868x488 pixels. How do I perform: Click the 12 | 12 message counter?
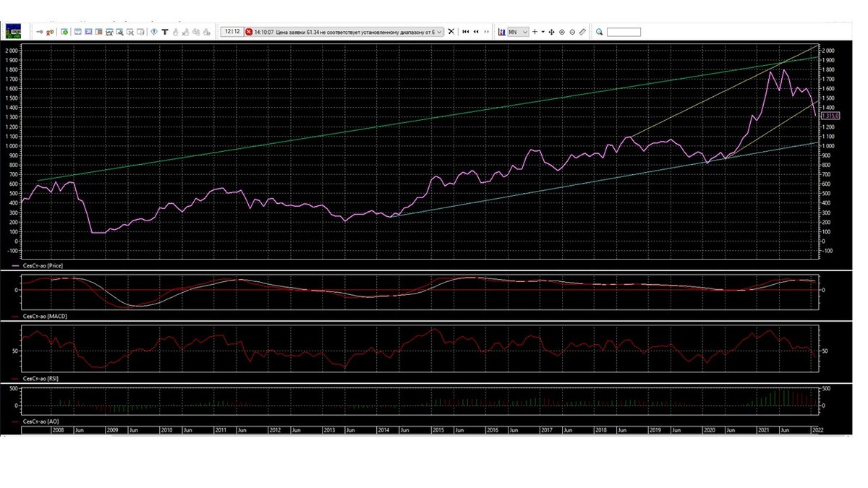point(232,31)
